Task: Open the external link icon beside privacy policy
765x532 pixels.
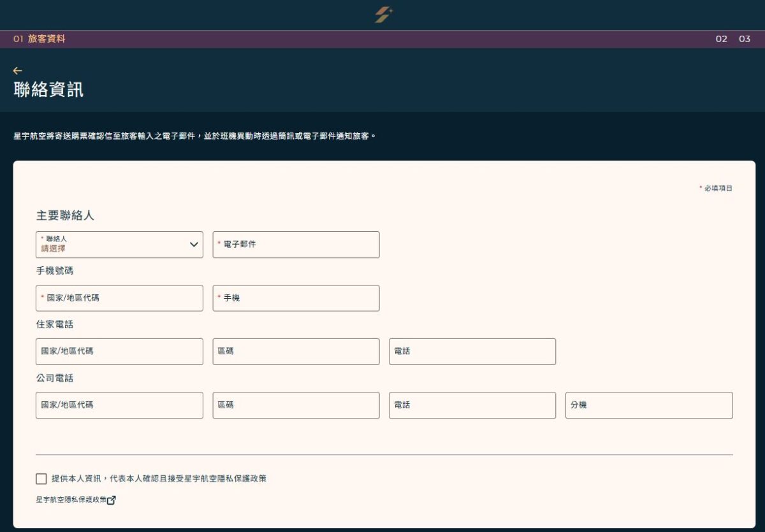Action: tap(112, 500)
